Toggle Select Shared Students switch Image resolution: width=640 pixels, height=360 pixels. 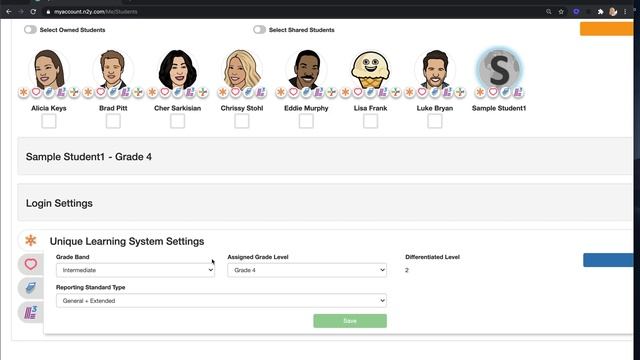260,30
